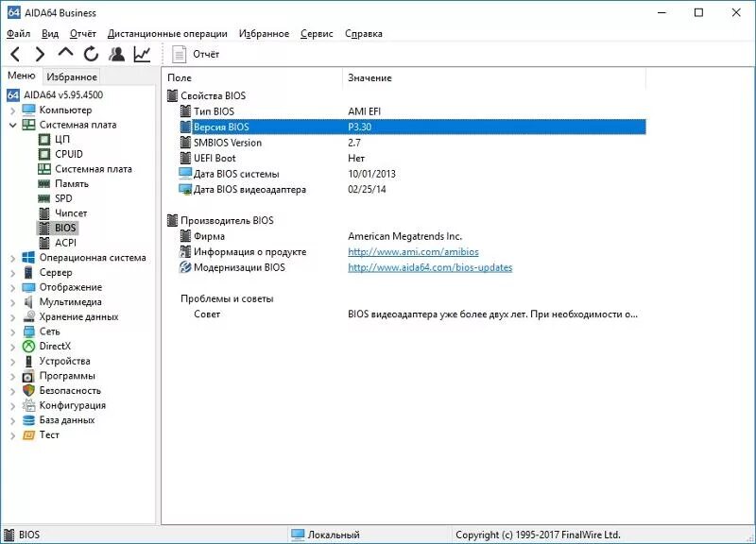
Task: Open the Сервис menu
Action: tap(317, 34)
